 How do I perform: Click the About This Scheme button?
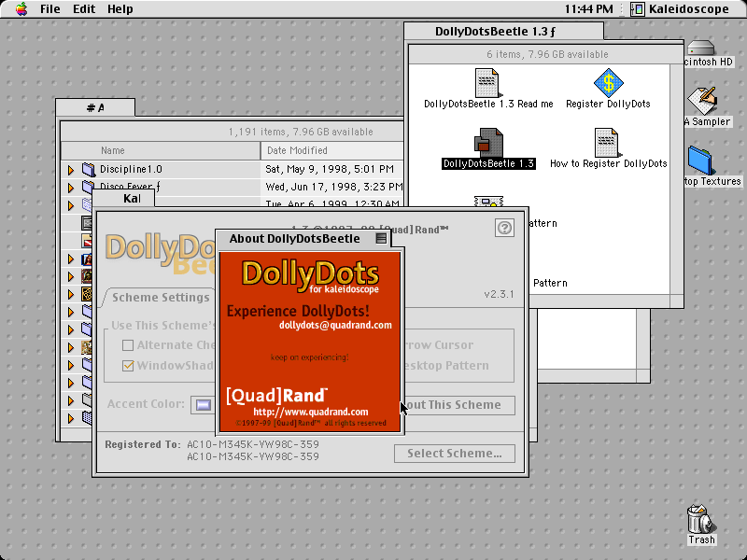458,405
